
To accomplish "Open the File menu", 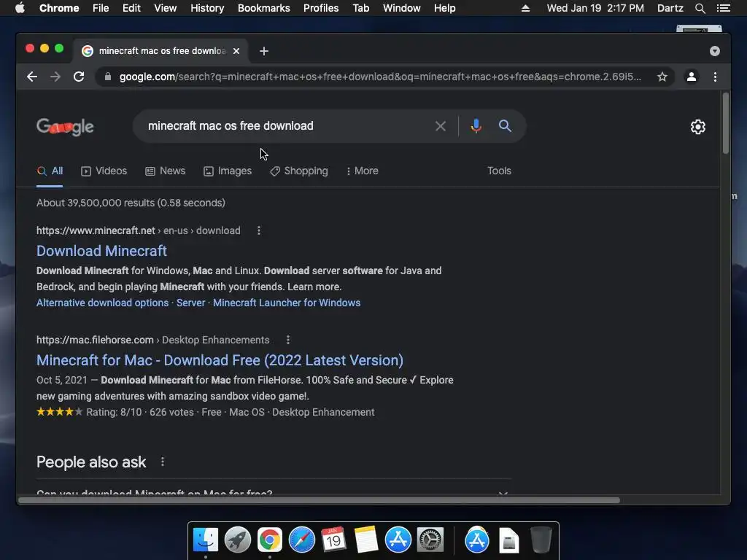I will 101,8.
